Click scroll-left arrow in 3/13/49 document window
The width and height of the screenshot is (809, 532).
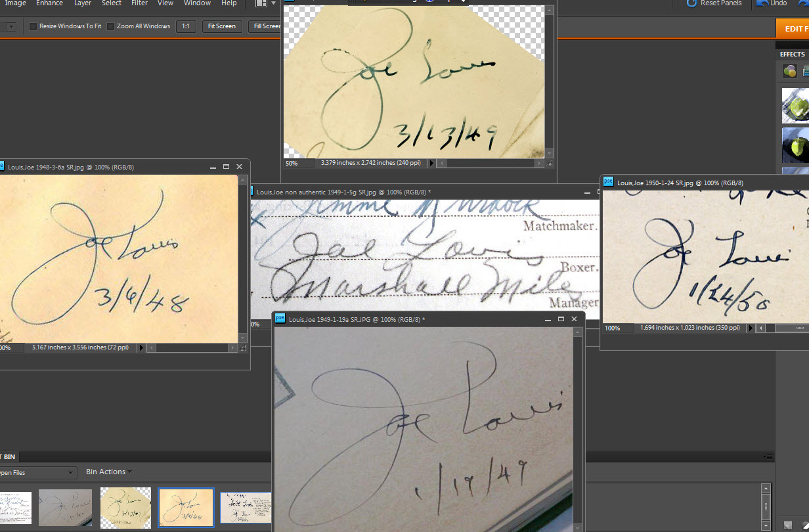pos(441,163)
